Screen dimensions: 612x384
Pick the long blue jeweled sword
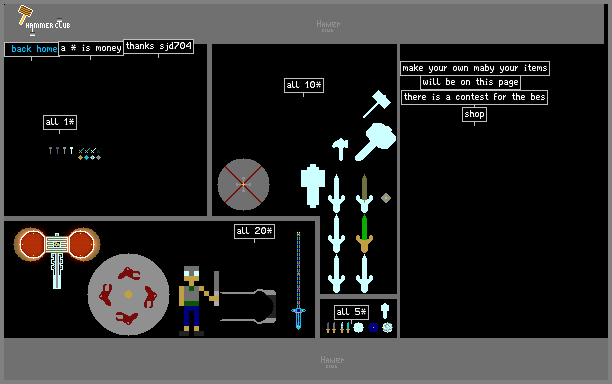tap(298, 281)
